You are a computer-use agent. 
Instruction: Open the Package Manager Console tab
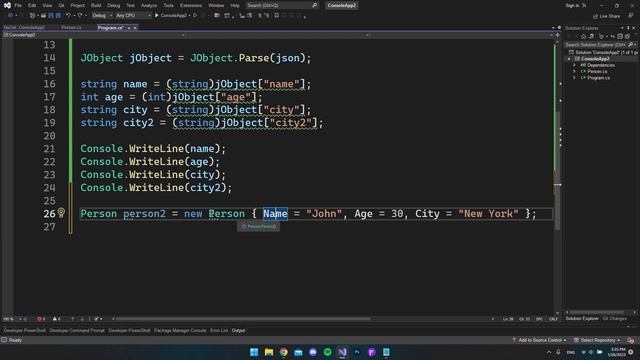(180, 331)
